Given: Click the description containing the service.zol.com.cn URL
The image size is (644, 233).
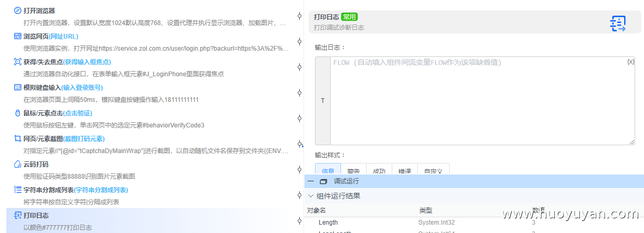Looking at the screenshot, I should click(x=156, y=49).
